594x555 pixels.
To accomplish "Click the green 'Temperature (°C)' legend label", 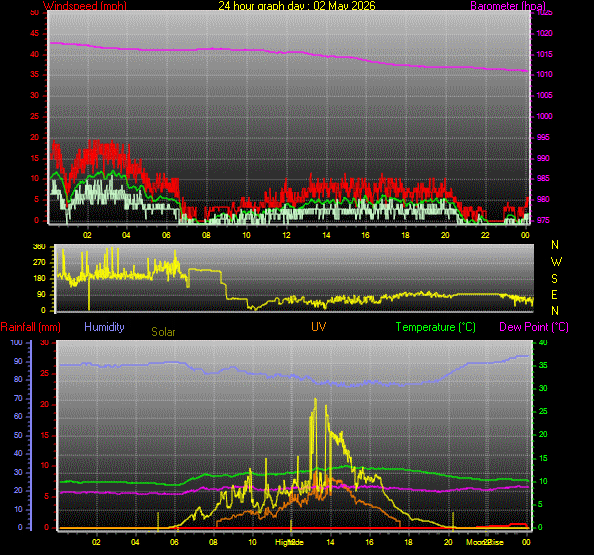I will pyautogui.click(x=436, y=327).
